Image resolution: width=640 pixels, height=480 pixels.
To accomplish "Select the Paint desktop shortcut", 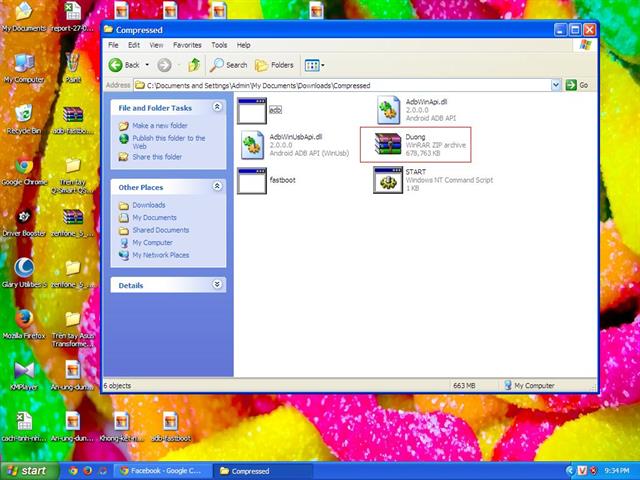I will coord(73,69).
